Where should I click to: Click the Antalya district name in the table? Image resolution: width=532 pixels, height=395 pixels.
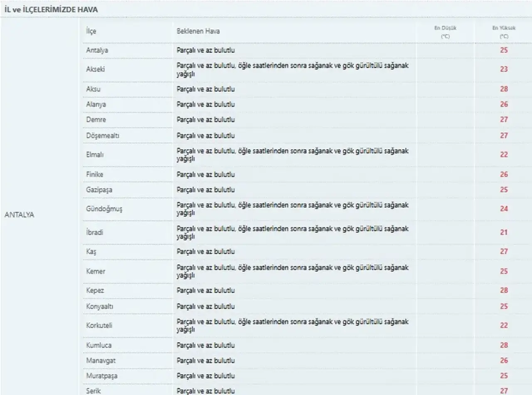coord(97,51)
